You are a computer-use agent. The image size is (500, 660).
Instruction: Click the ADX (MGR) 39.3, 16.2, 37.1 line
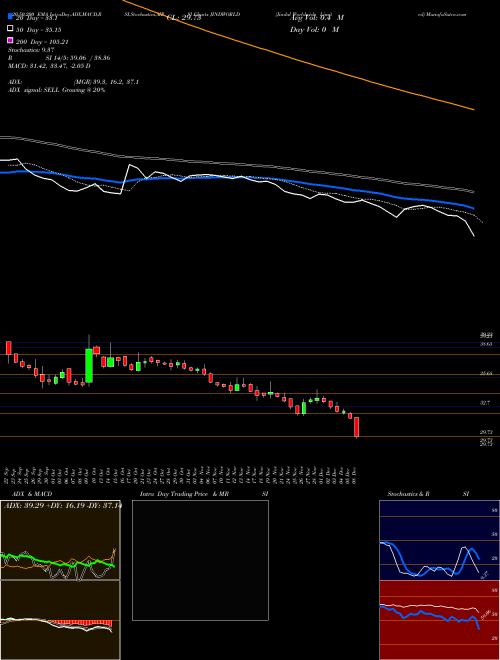coord(73,82)
